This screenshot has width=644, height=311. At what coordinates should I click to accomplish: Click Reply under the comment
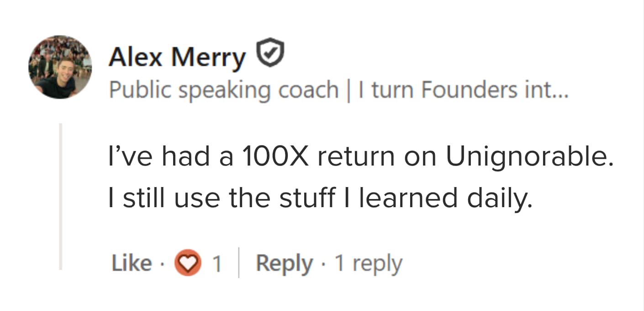click(x=284, y=264)
